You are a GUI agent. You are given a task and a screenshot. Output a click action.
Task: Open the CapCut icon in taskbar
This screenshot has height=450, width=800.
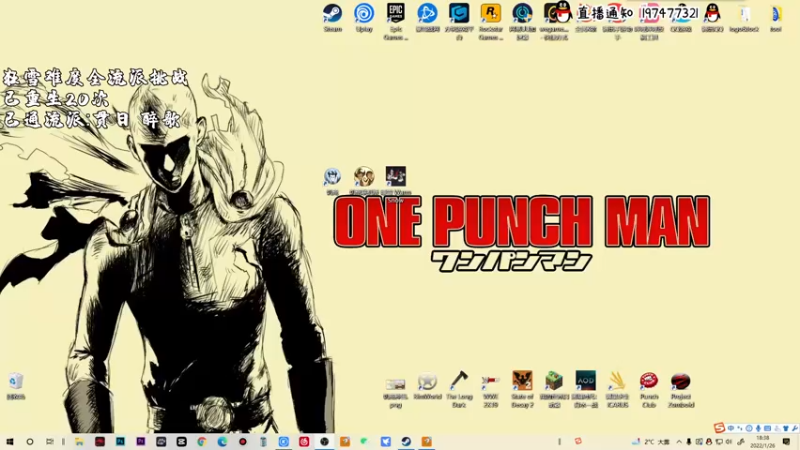(x=182, y=442)
